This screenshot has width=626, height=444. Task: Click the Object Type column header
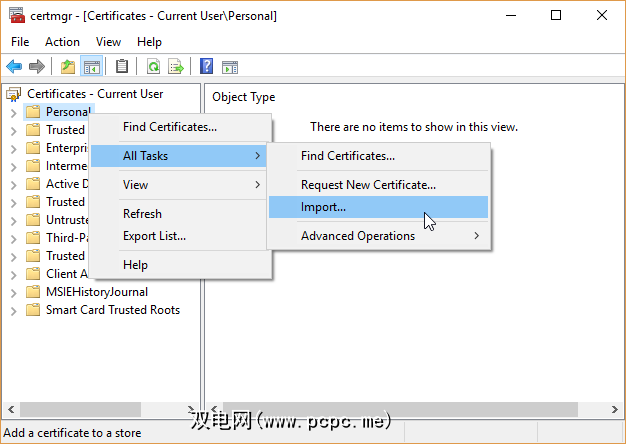tap(244, 97)
